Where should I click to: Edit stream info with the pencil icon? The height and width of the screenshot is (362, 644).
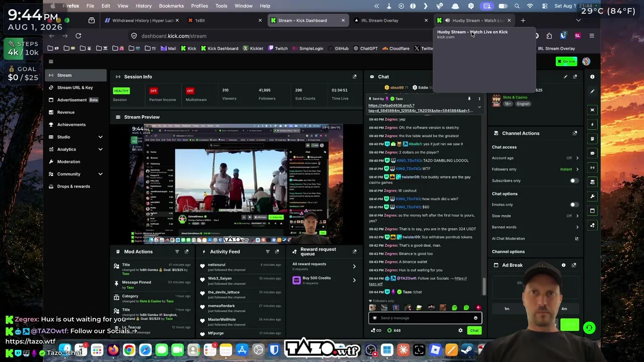click(x=566, y=77)
